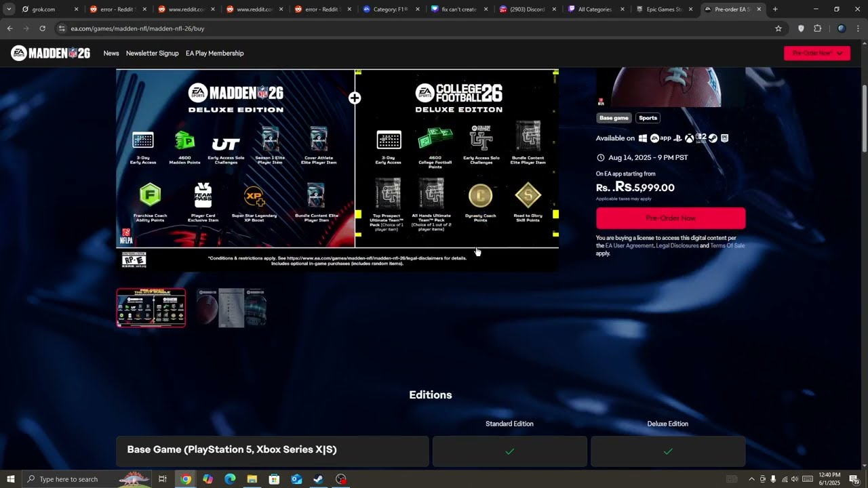Reload the current page
The width and height of the screenshot is (868, 488).
[42, 28]
